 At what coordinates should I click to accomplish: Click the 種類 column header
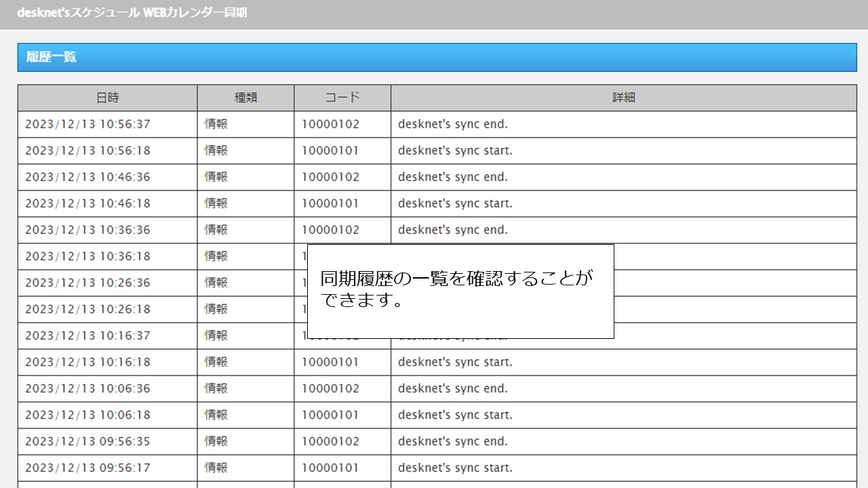(x=245, y=98)
